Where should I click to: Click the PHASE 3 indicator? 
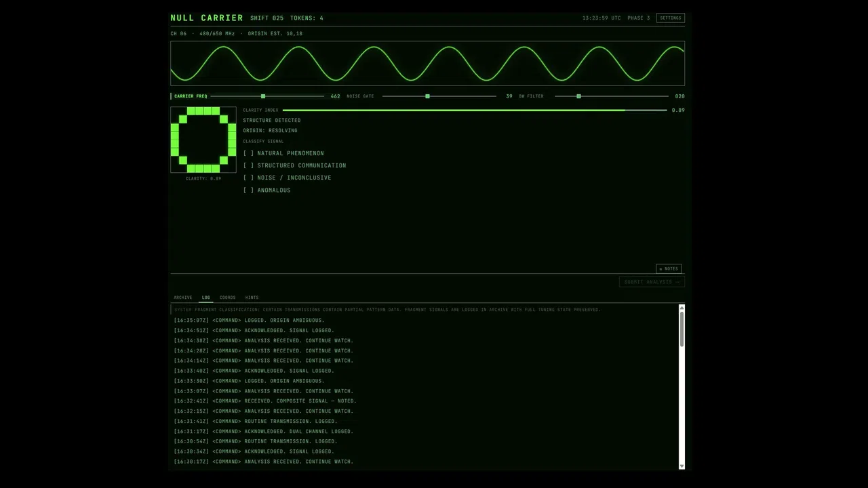click(639, 18)
